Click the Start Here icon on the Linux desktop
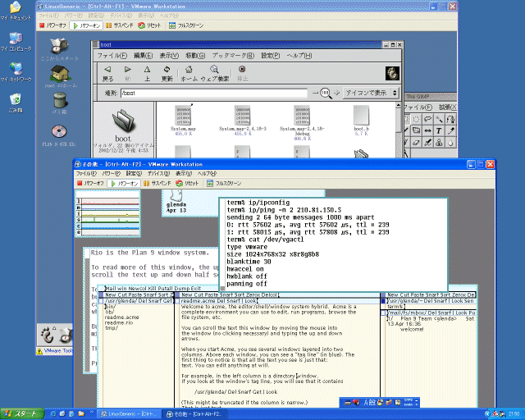Image resolution: width=525 pixels, height=420 pixels. (x=59, y=46)
